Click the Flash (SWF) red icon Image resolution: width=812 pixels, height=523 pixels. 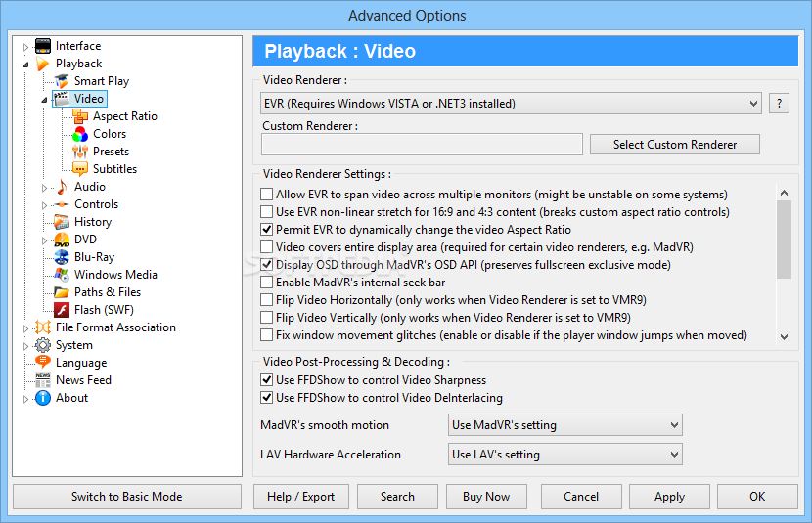click(x=62, y=310)
